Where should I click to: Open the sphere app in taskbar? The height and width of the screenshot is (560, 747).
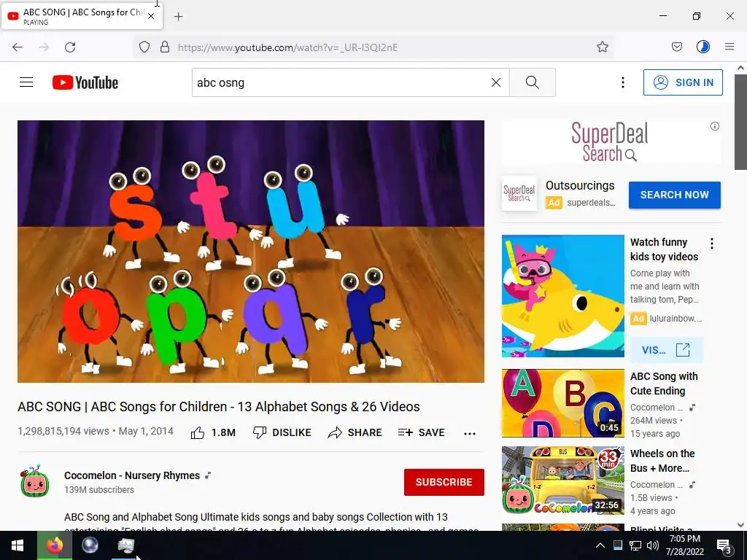90,545
